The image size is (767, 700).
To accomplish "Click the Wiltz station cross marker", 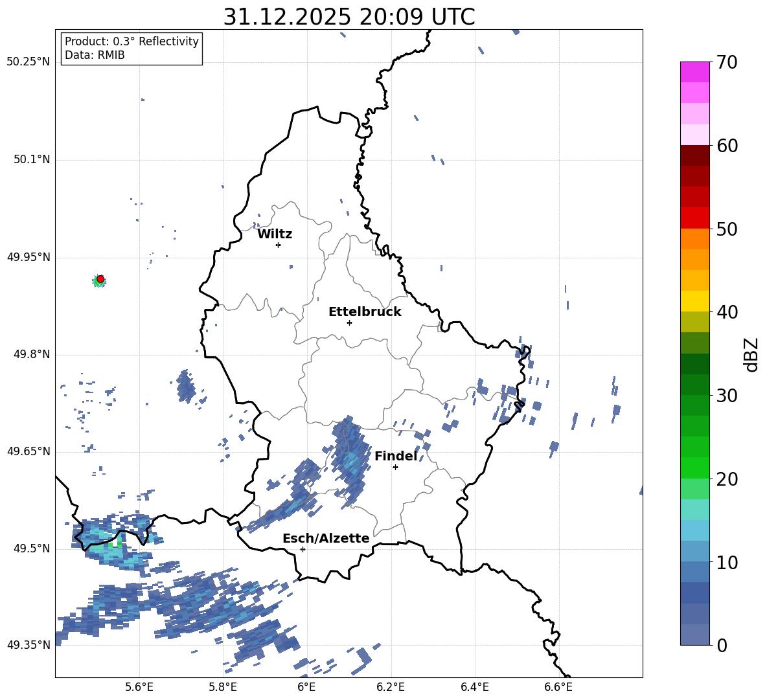I will pyautogui.click(x=279, y=245).
